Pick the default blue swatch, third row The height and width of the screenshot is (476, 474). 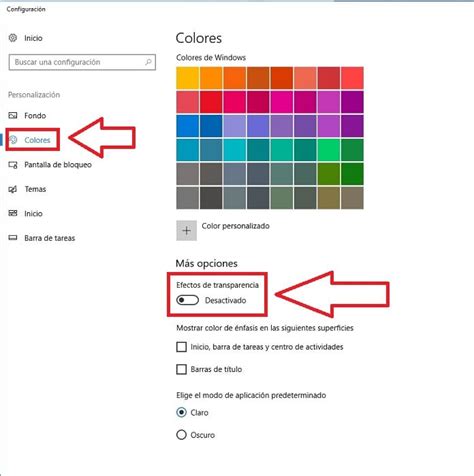point(188,126)
